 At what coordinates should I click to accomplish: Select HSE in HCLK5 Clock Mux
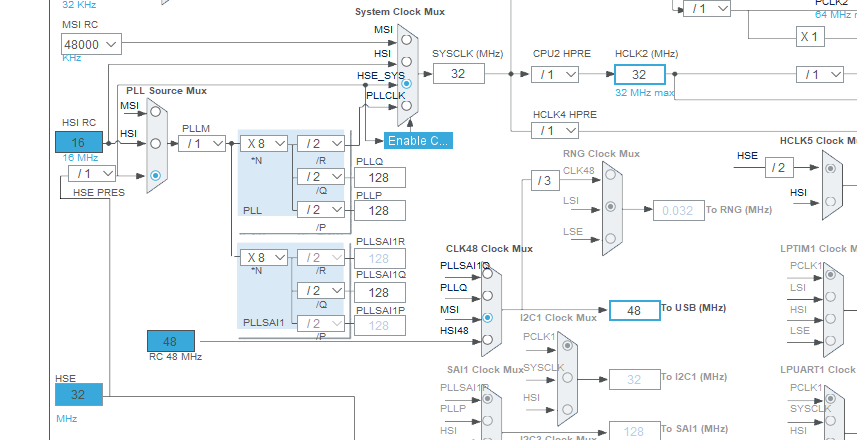coord(831,169)
